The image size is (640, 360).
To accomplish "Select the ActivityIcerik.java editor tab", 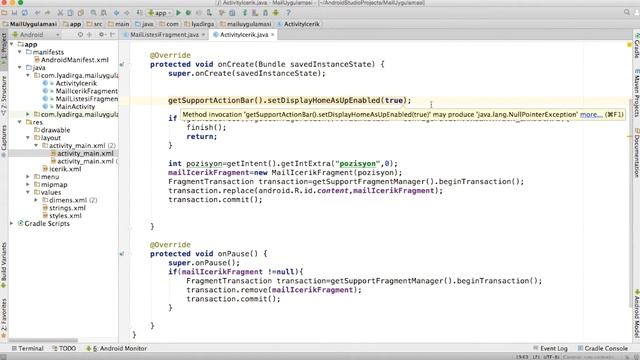I will pos(244,35).
